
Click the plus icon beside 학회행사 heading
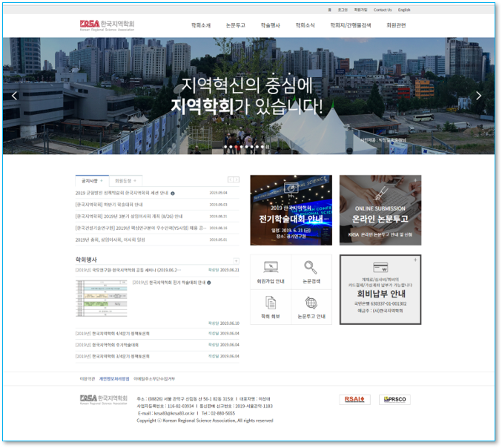coord(236,260)
